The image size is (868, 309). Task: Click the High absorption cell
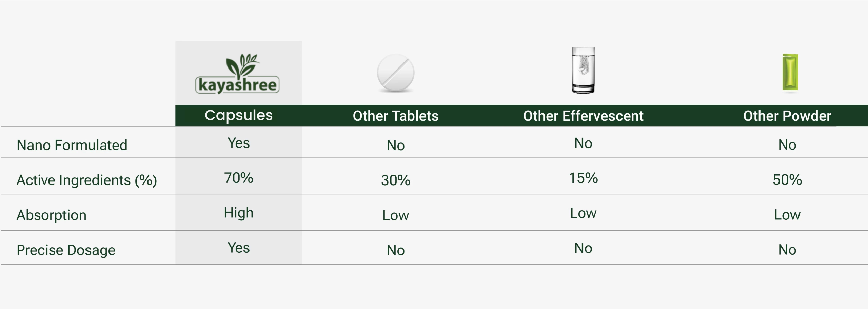click(238, 213)
